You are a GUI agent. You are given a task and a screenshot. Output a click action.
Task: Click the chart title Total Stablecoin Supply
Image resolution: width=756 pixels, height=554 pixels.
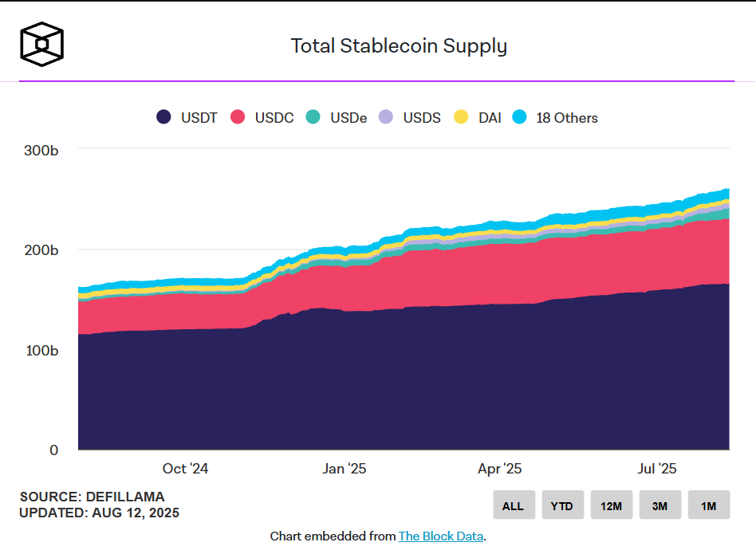click(x=399, y=45)
